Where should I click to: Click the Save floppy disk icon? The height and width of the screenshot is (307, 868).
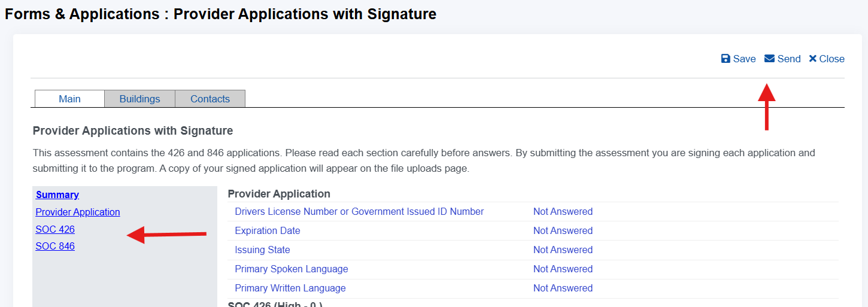[x=726, y=59]
